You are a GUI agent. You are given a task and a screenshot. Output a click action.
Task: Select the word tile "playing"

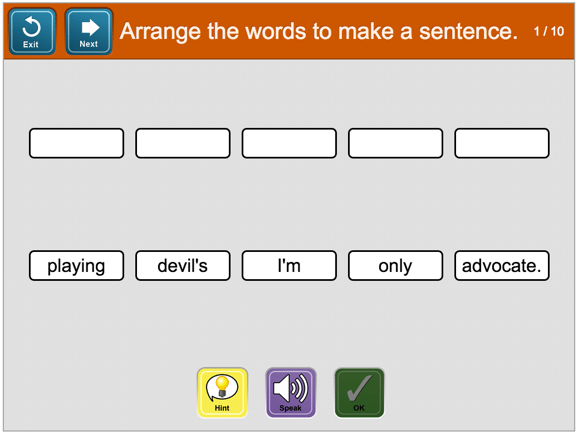(77, 266)
